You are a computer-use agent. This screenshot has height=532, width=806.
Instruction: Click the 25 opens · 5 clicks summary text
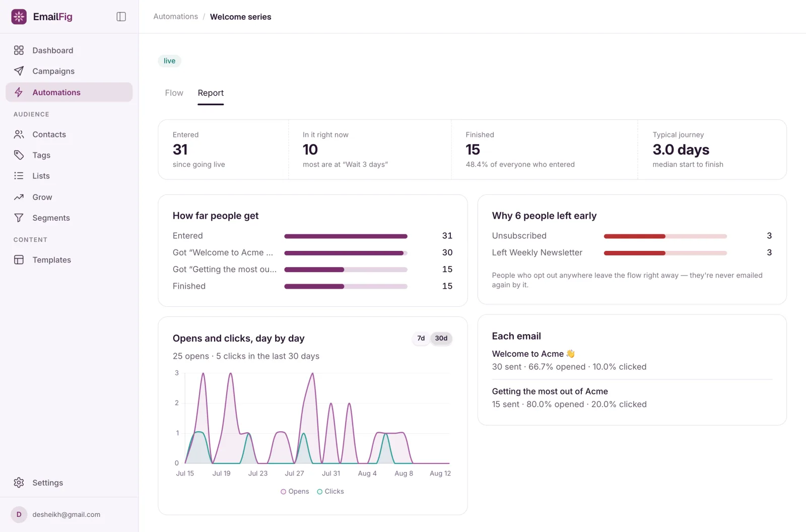[x=246, y=356]
